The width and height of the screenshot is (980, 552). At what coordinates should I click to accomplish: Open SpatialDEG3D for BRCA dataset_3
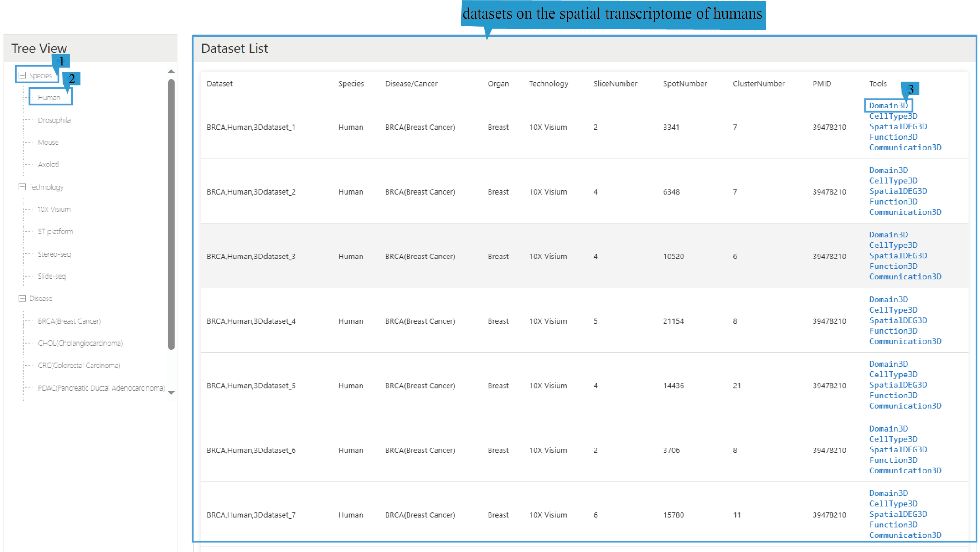898,256
